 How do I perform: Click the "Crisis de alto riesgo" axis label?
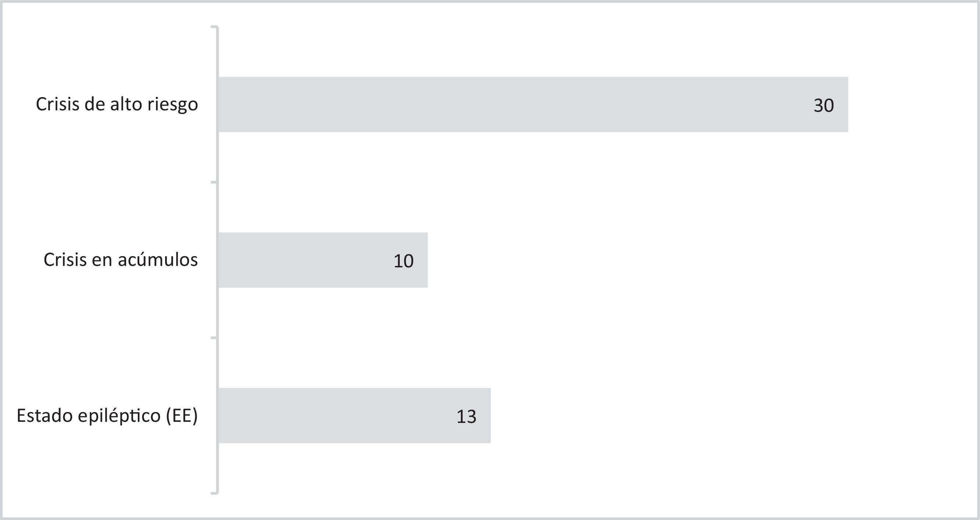pos(117,104)
